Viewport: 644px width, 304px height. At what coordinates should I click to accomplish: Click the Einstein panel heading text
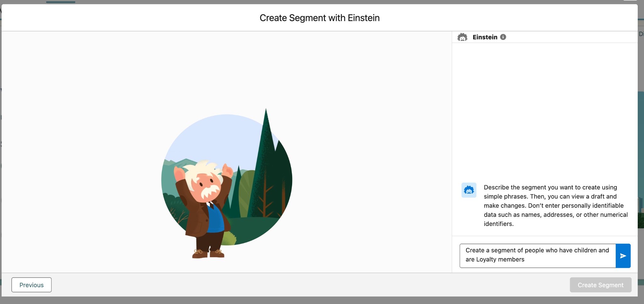point(485,37)
